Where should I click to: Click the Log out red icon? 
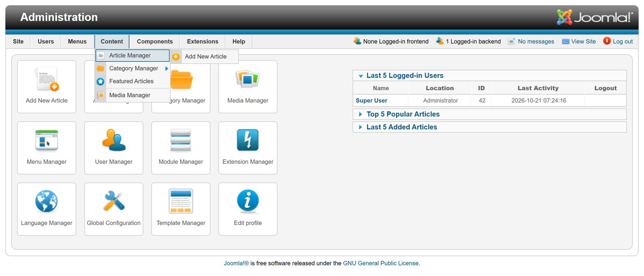607,41
